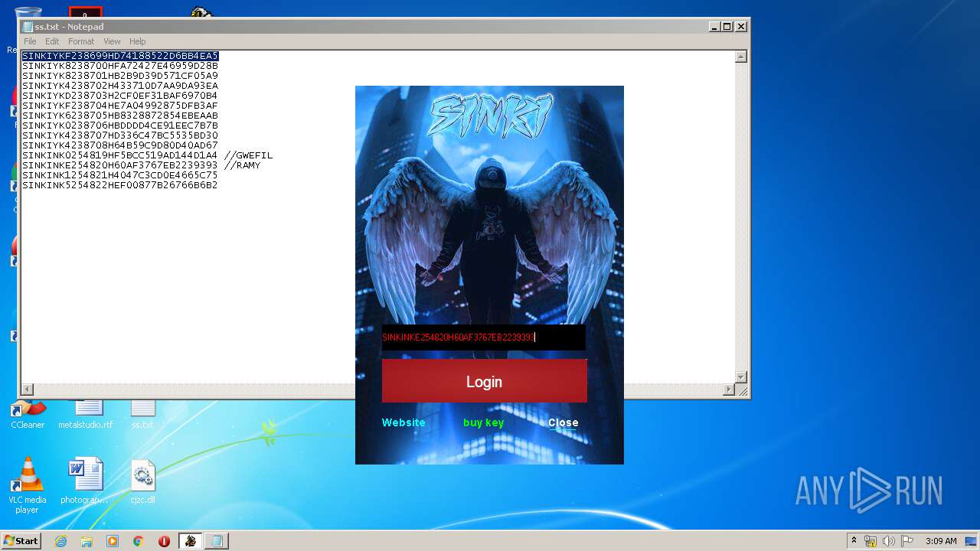Image resolution: width=980 pixels, height=551 pixels.
Task: Click the green buy key link
Action: coord(484,422)
